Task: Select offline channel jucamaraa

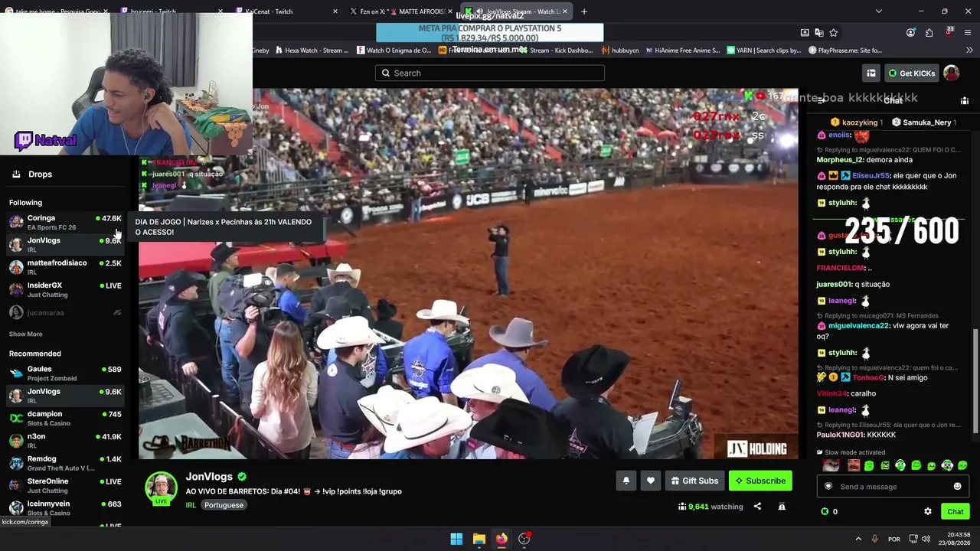Action: [65, 312]
